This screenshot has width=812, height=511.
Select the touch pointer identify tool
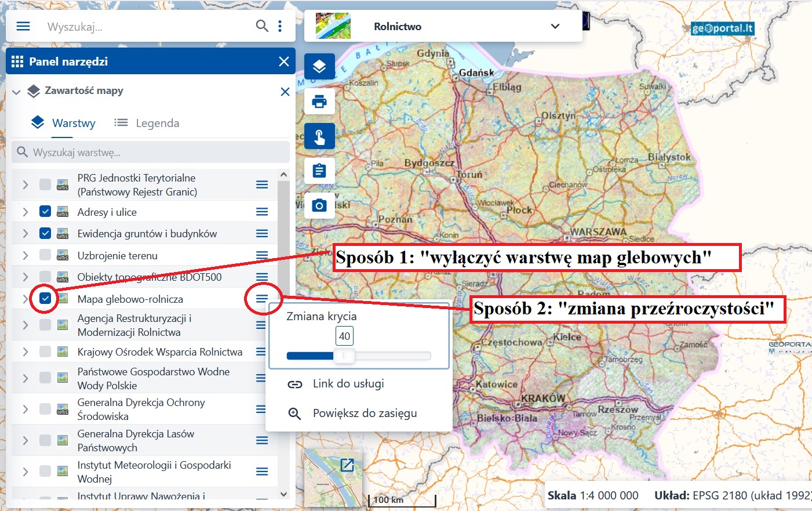point(319,137)
